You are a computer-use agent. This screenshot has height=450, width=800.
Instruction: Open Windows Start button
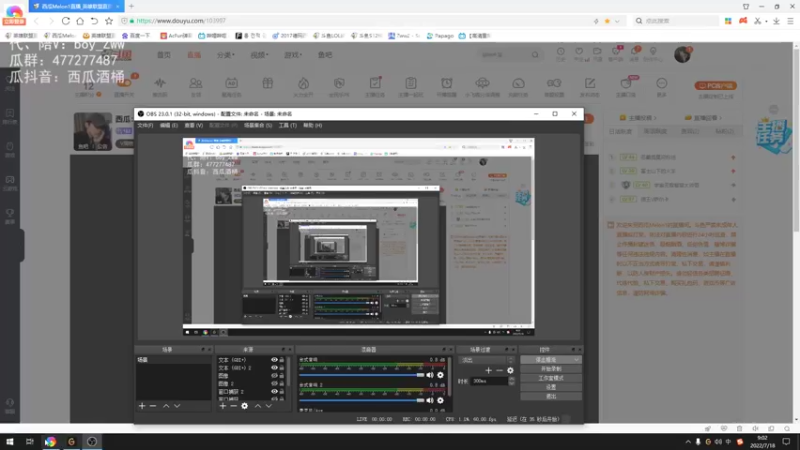click(10, 442)
